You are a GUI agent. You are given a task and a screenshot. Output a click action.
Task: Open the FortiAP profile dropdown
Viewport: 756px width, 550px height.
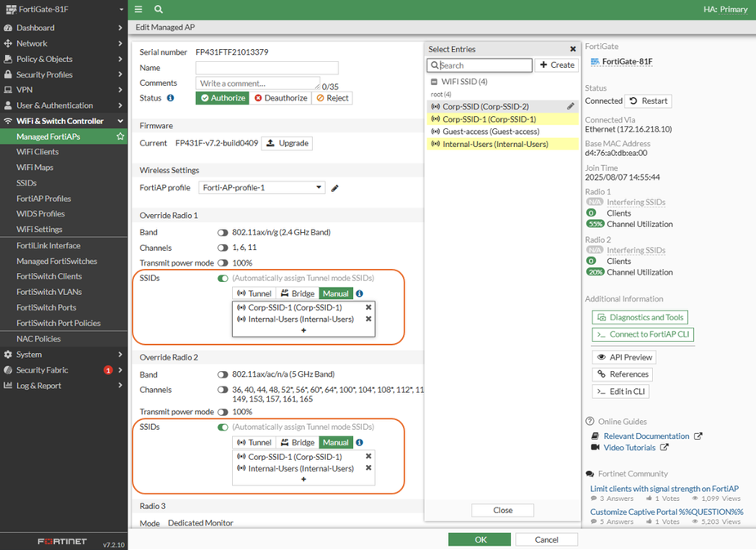[262, 187]
